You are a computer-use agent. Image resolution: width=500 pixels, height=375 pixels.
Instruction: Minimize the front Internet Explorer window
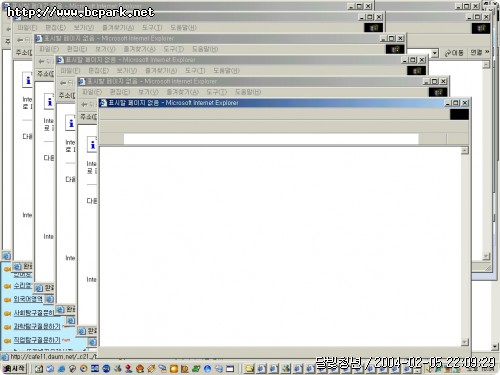449,103
